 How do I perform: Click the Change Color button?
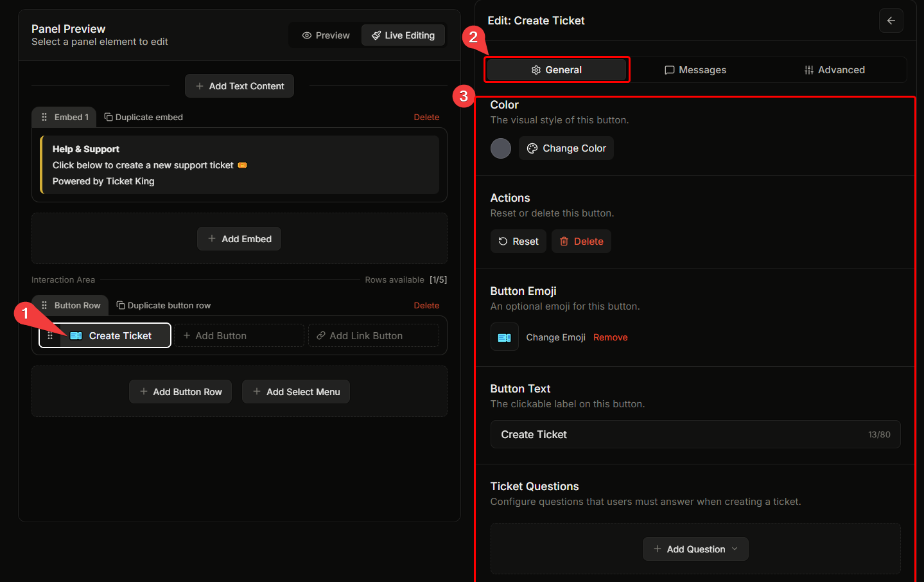[566, 148]
